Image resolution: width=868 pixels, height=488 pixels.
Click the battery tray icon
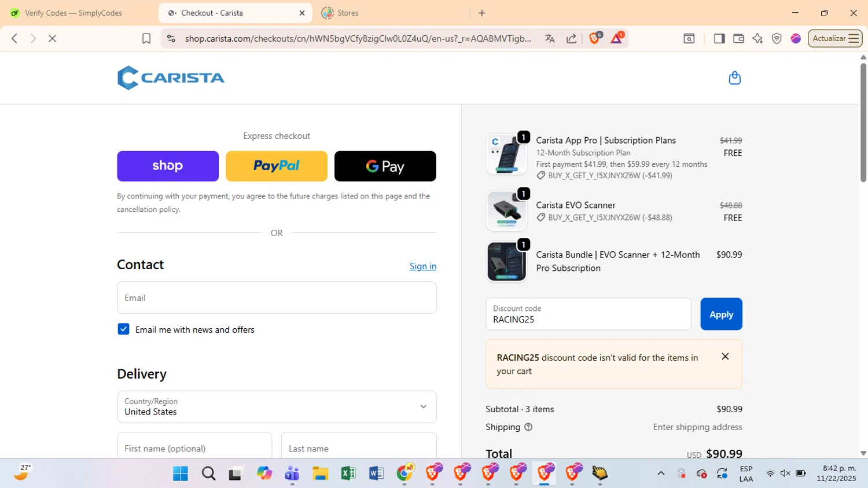click(x=801, y=474)
